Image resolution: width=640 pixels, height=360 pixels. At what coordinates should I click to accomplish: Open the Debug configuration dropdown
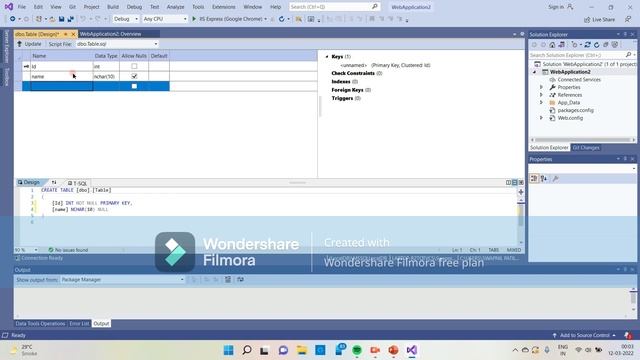pyautogui.click(x=126, y=19)
